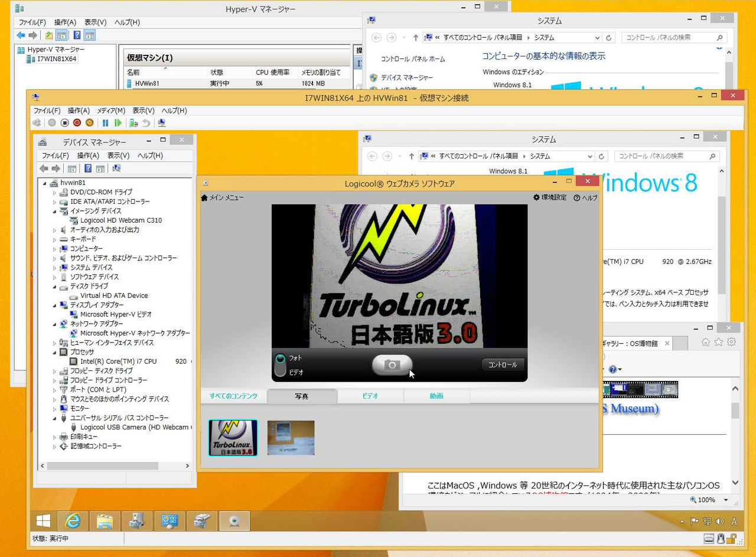Screen dimensions: 756x557
Task: Switch to すべてのコンテンツ tab
Action: [x=233, y=396]
